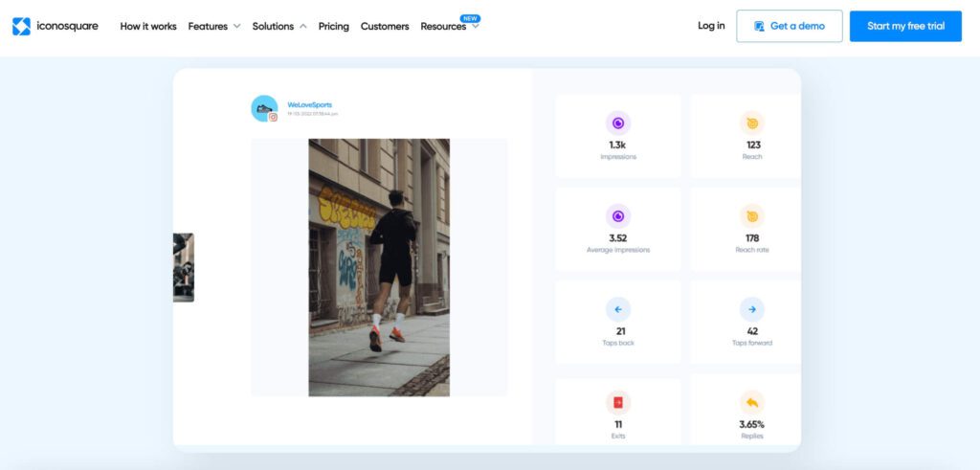
Task: Expand the Features dropdown menu
Action: click(x=213, y=26)
